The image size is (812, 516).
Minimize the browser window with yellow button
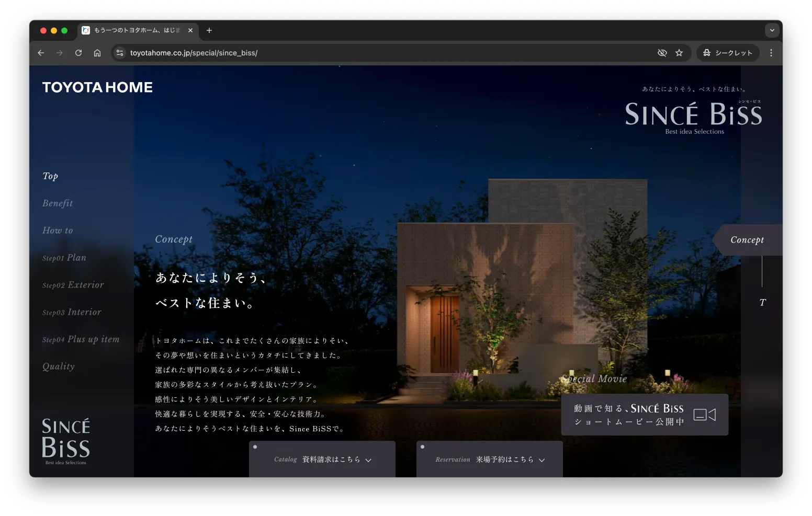pyautogui.click(x=54, y=30)
